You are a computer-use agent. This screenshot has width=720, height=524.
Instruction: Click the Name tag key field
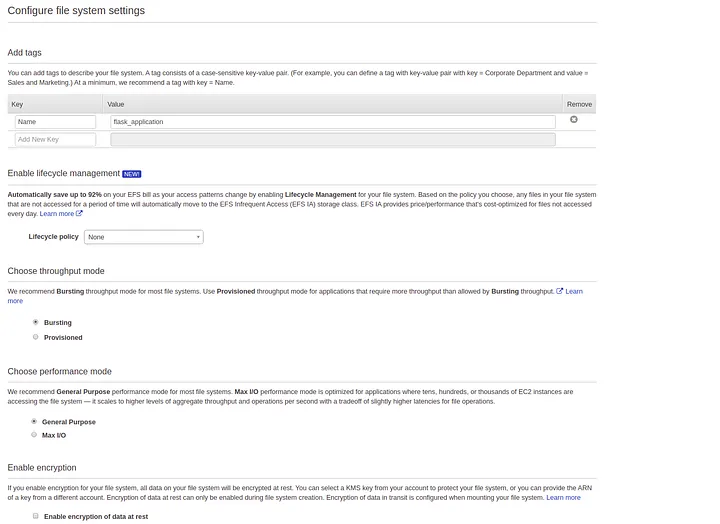(55, 122)
